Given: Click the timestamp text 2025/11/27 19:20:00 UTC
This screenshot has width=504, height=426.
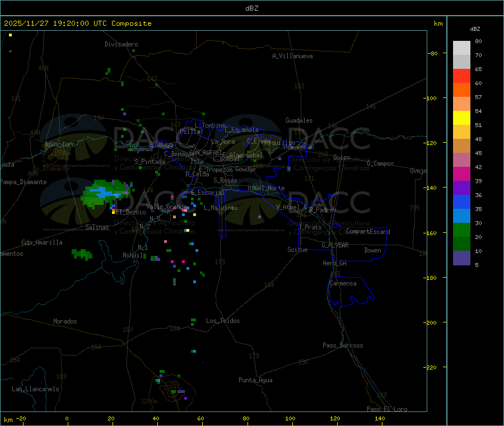Looking at the screenshot, I should pos(77,24).
